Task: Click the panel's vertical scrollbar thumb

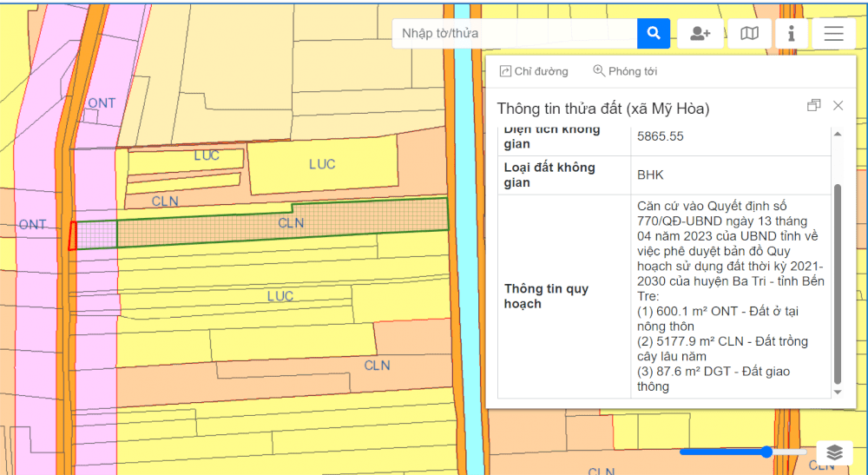Action: (837, 282)
